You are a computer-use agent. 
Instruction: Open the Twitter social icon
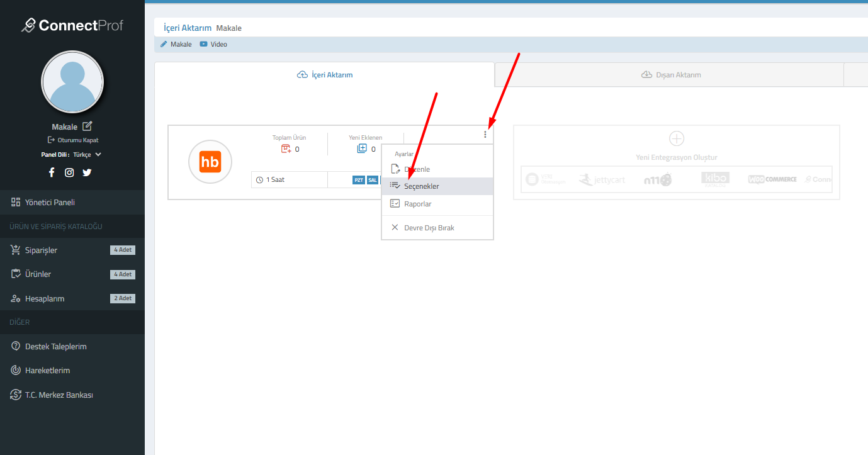(x=87, y=172)
